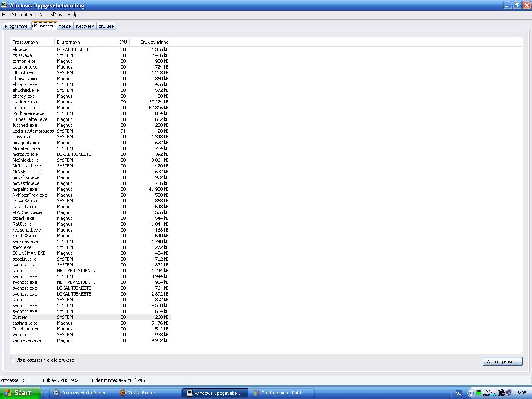Open the Alternativer menu
The width and height of the screenshot is (532, 399).
click(x=23, y=15)
